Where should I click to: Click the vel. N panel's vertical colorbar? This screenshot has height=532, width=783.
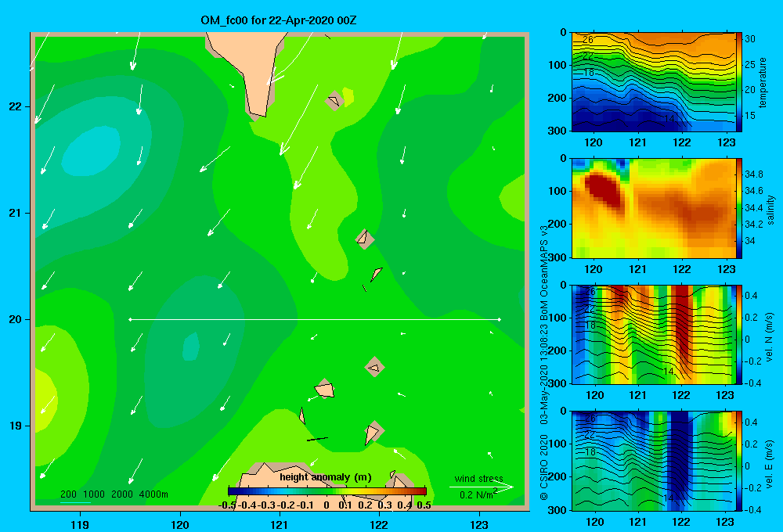(739, 335)
